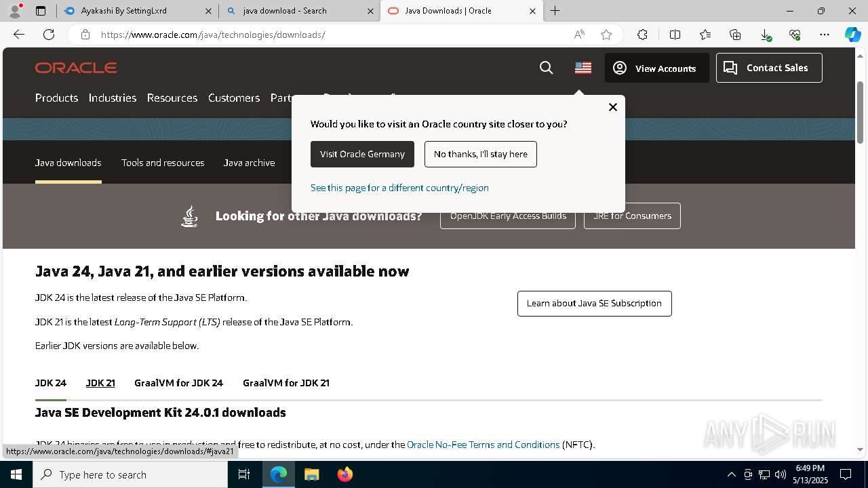Select GraalVM for JDK 21 tab
The width and height of the screenshot is (868, 488).
286,383
